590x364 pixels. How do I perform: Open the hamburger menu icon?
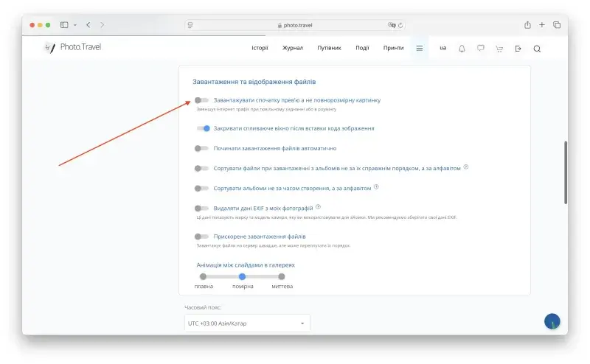click(420, 48)
